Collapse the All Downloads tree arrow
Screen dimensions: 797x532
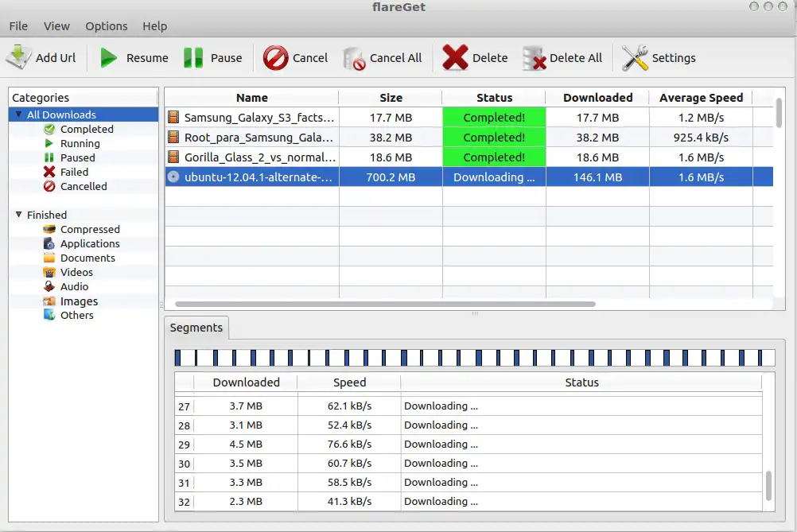click(x=19, y=115)
